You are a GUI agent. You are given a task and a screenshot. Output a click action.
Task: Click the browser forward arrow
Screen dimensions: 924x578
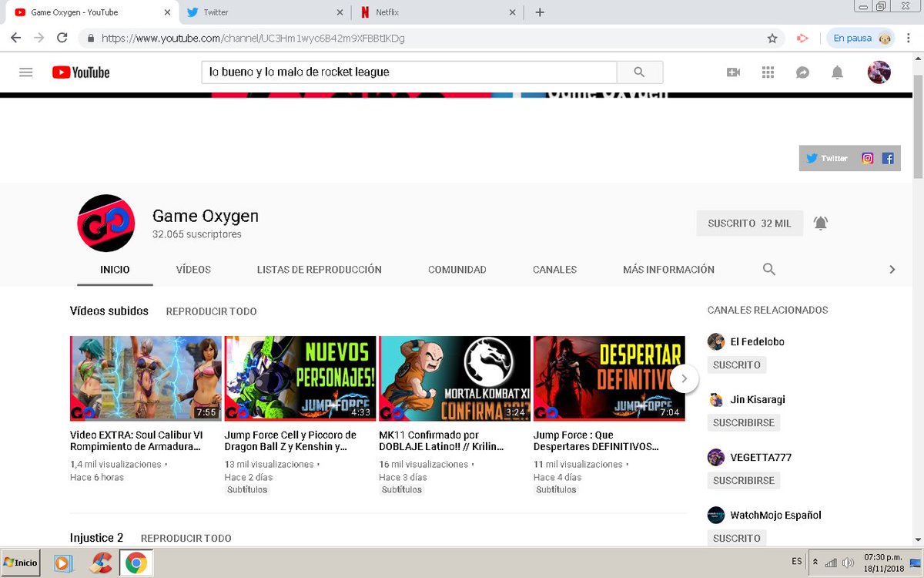[x=38, y=38]
